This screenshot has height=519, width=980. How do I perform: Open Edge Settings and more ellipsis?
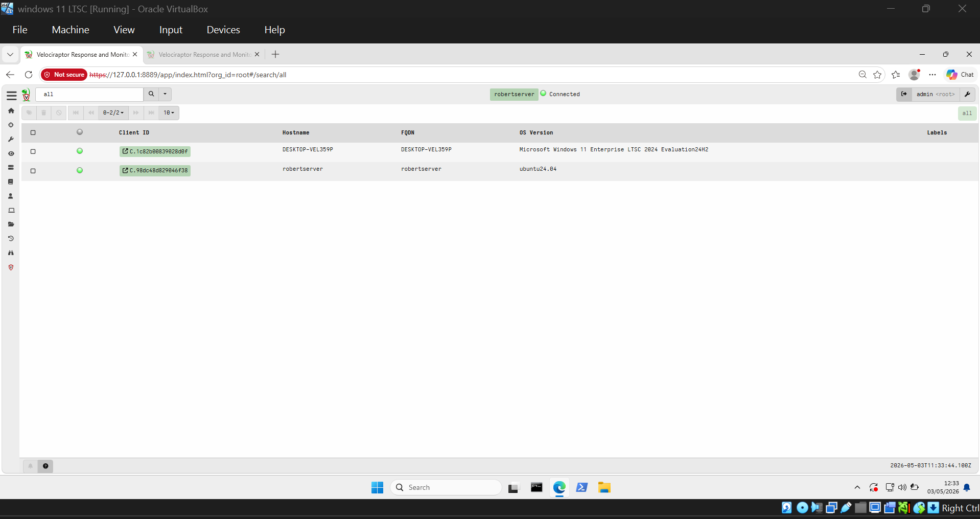(x=932, y=75)
